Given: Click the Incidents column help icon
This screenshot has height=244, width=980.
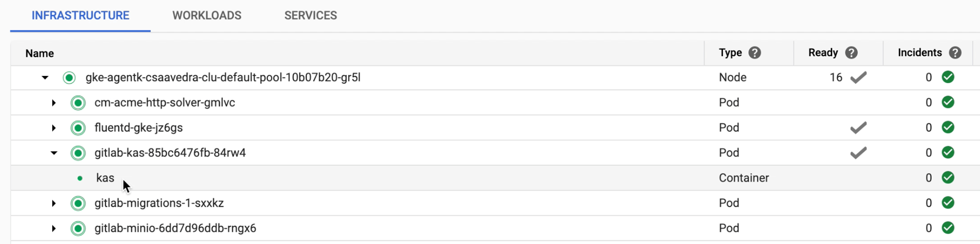Looking at the screenshot, I should pyautogui.click(x=955, y=53).
